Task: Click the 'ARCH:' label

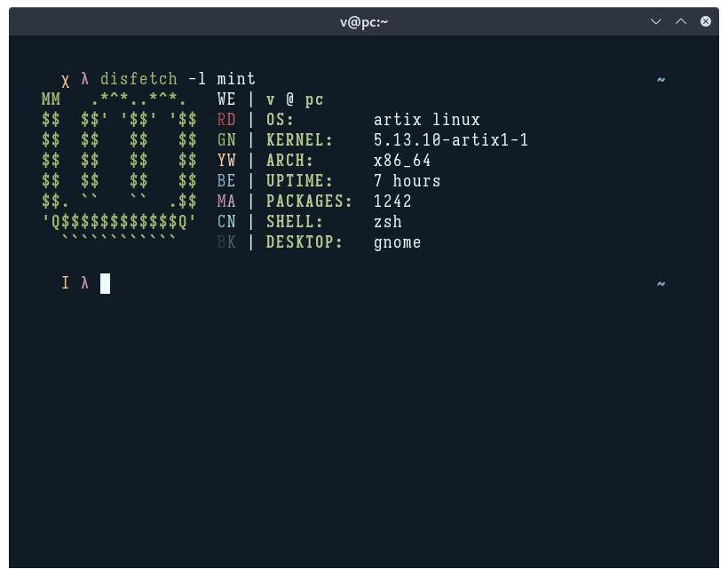Action: point(289,161)
